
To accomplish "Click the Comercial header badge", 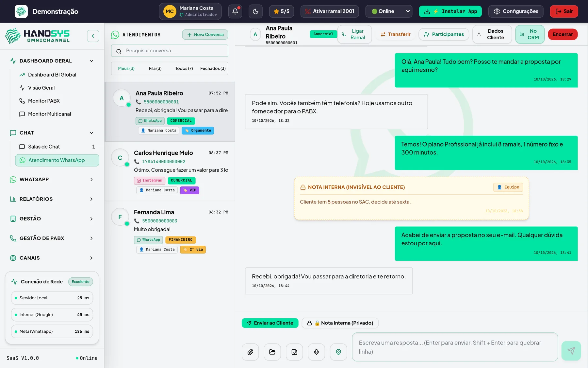I will pos(323,34).
